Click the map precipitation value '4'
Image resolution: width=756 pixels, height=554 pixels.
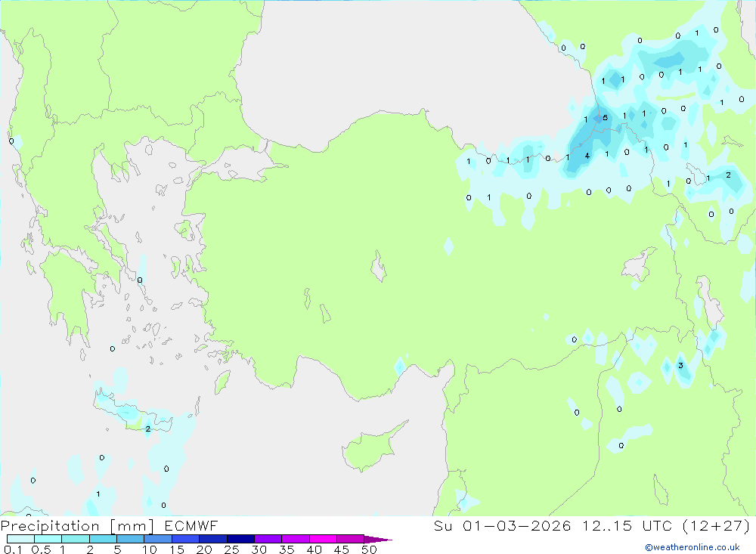pos(587,156)
